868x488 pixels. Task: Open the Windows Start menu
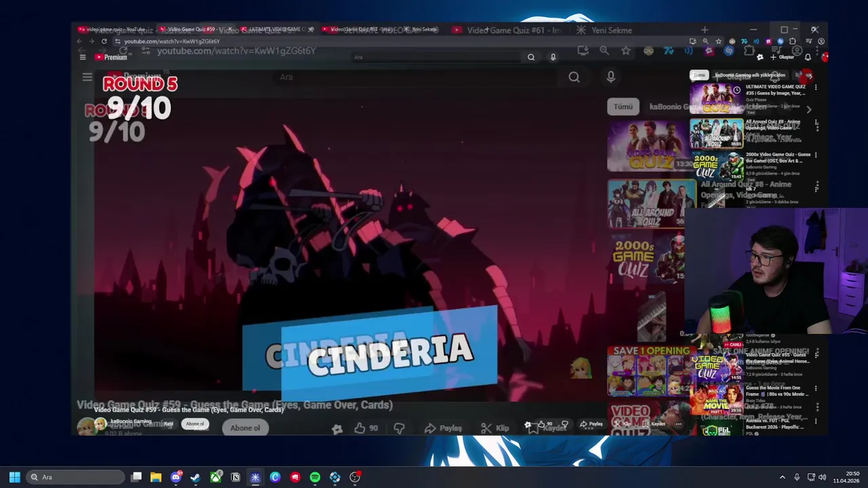[14, 477]
